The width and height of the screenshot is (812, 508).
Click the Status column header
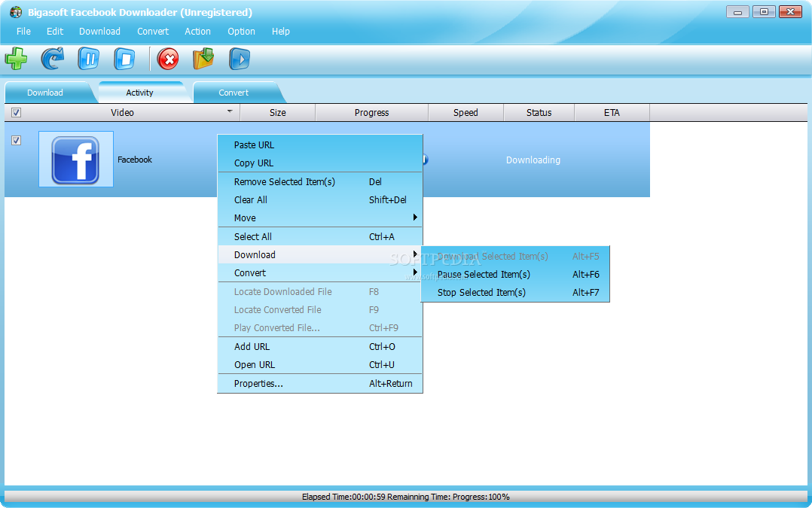tap(539, 112)
